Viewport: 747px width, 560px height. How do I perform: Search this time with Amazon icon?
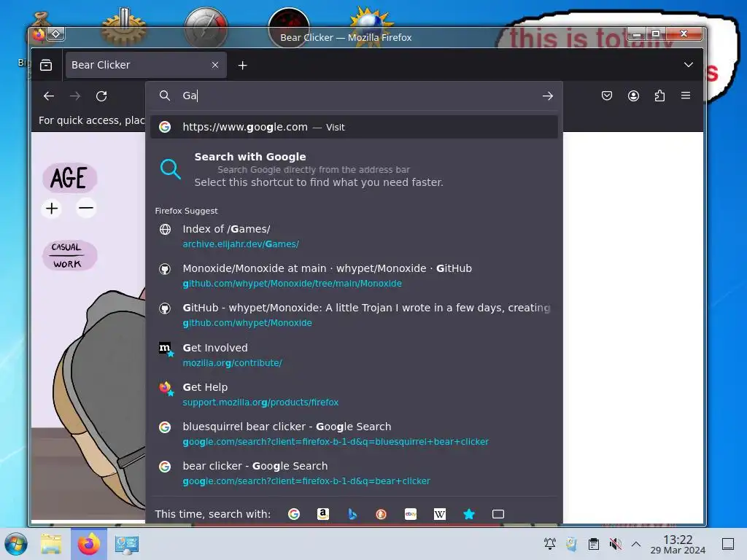coord(323,514)
